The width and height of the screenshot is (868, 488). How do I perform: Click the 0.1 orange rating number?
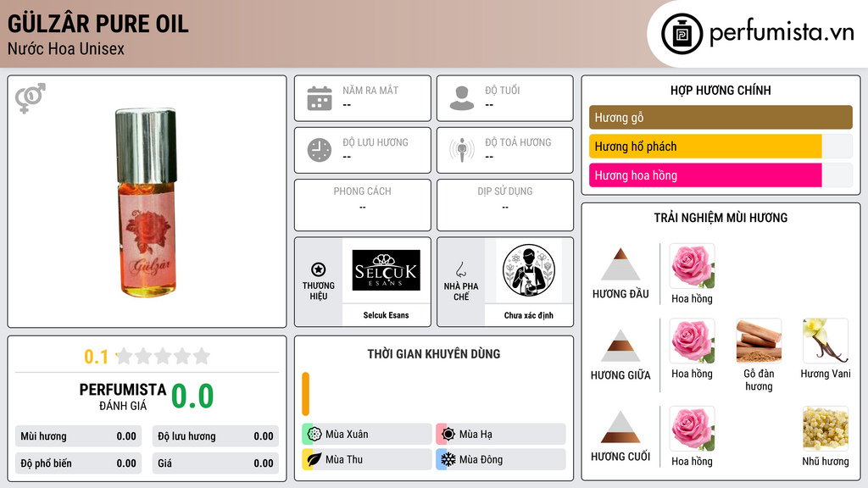click(x=96, y=357)
